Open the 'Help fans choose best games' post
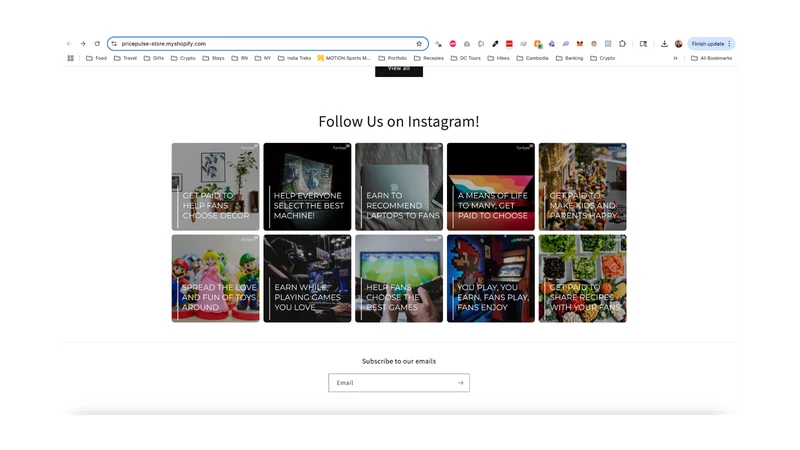 click(x=399, y=279)
